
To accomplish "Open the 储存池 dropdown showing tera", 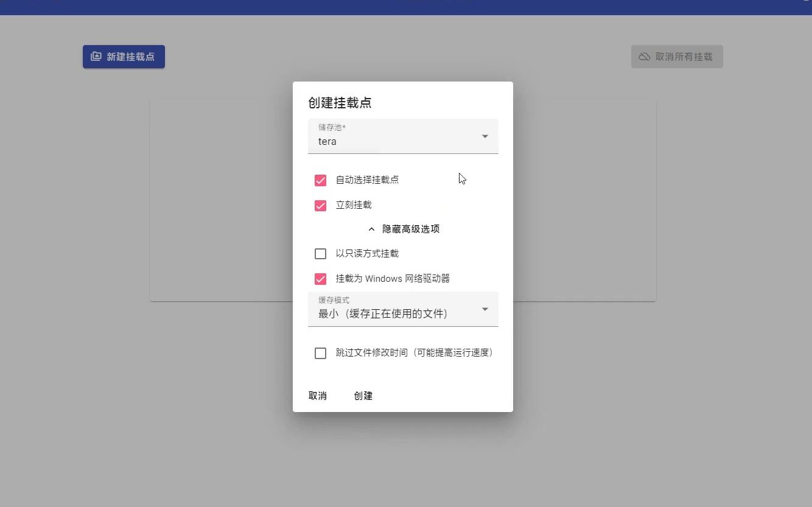I will [403, 136].
